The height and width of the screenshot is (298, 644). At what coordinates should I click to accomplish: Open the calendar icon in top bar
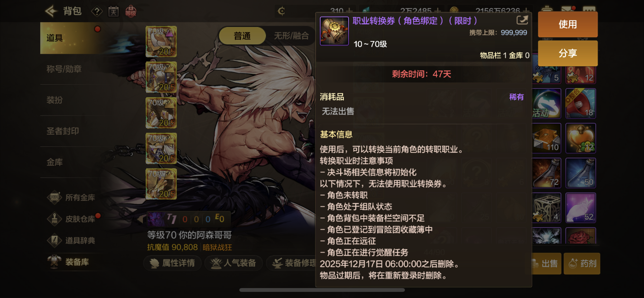(113, 11)
